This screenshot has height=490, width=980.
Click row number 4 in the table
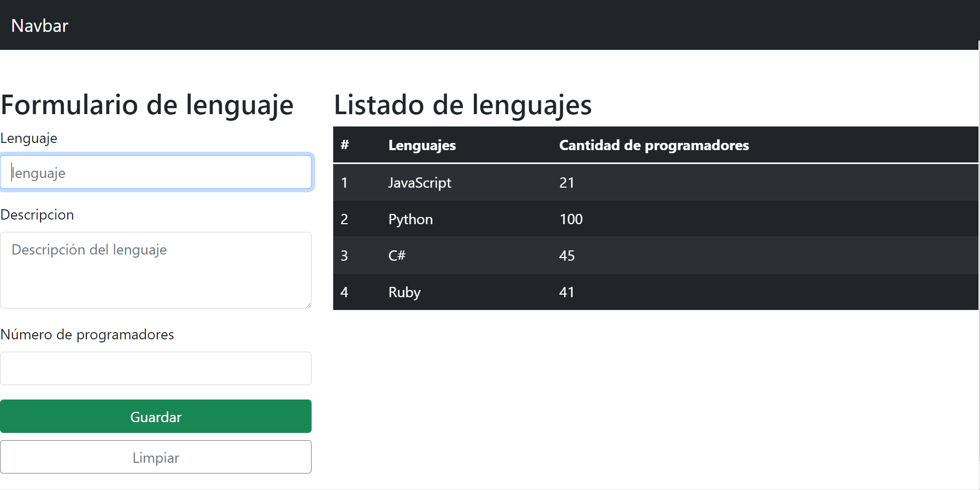coord(344,292)
